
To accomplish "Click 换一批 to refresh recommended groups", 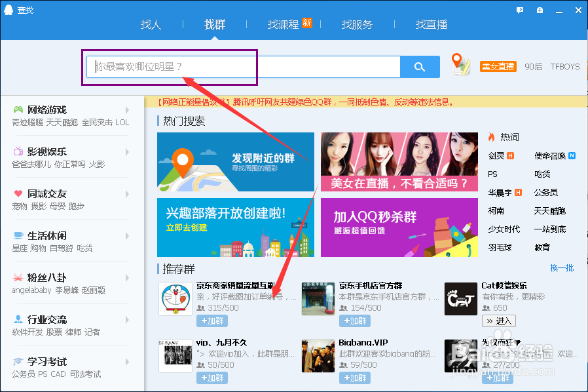I will (x=562, y=267).
